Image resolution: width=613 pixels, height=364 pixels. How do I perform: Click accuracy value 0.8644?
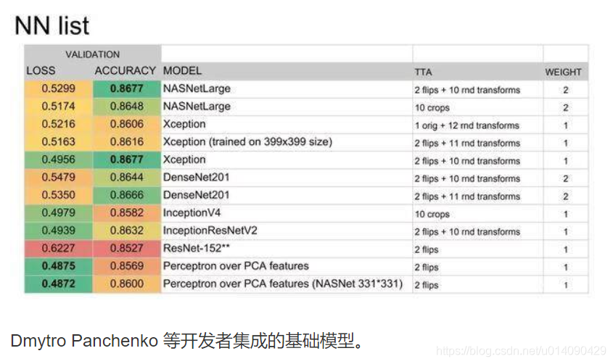point(127,178)
